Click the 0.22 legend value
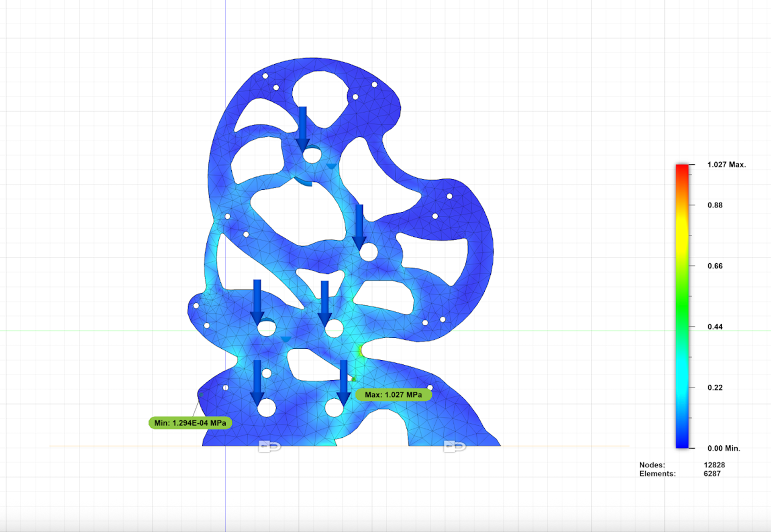Screen dimensions: 771x532 pyautogui.click(x=715, y=388)
